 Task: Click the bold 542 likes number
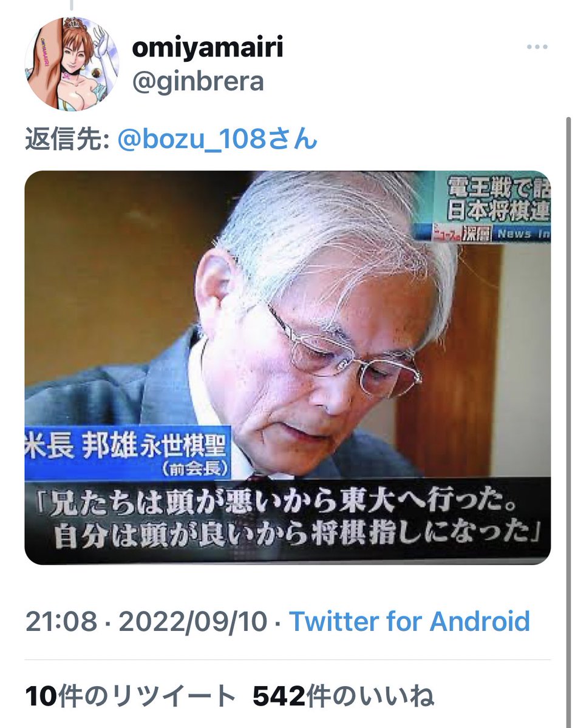pos(279,696)
